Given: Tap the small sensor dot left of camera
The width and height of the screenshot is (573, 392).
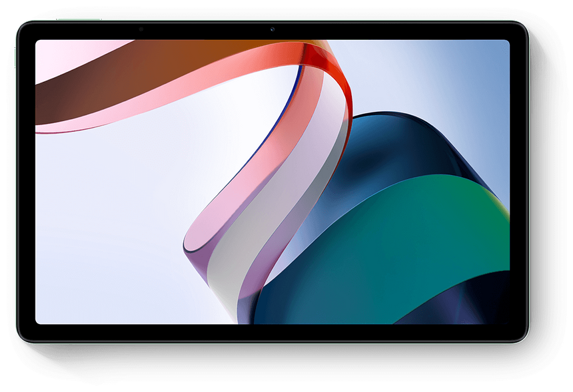Looking at the screenshot, I should 141,29.
